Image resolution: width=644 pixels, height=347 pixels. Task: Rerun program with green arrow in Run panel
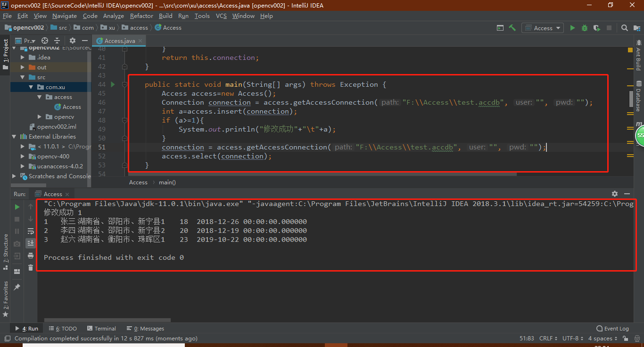tap(17, 207)
